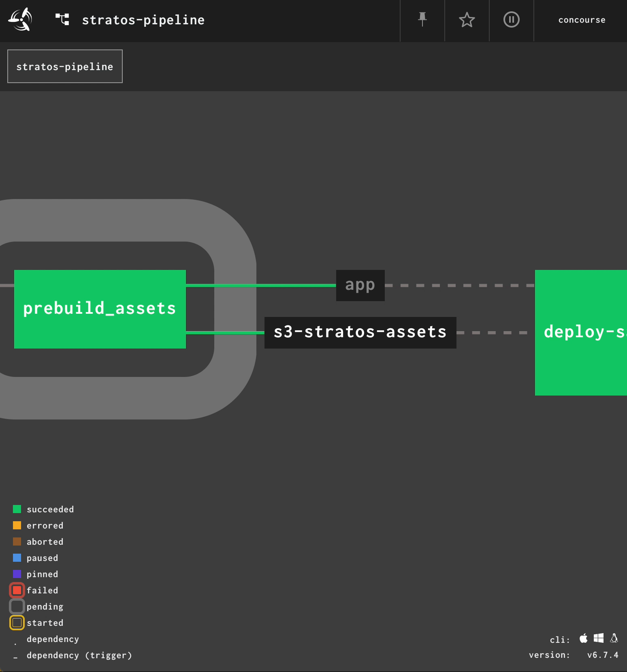
Task: Click the pipeline hierarchy icon
Action: pos(62,19)
